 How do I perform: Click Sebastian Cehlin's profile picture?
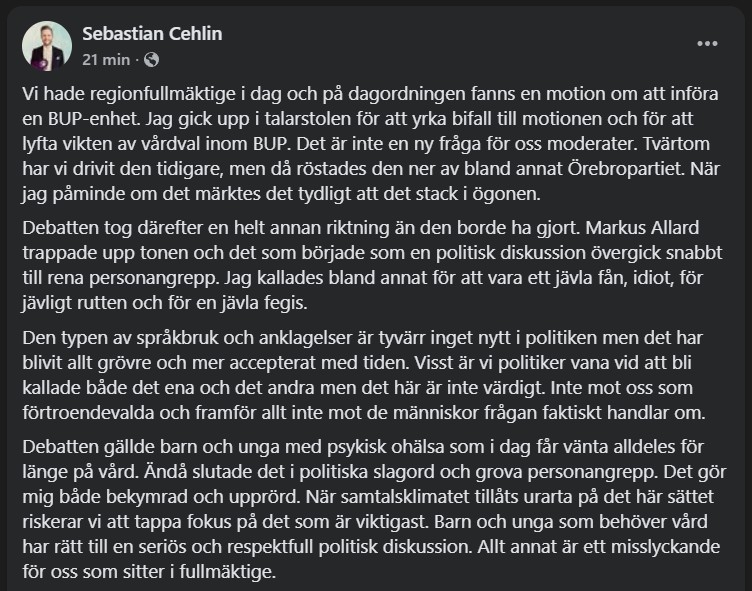click(x=47, y=46)
